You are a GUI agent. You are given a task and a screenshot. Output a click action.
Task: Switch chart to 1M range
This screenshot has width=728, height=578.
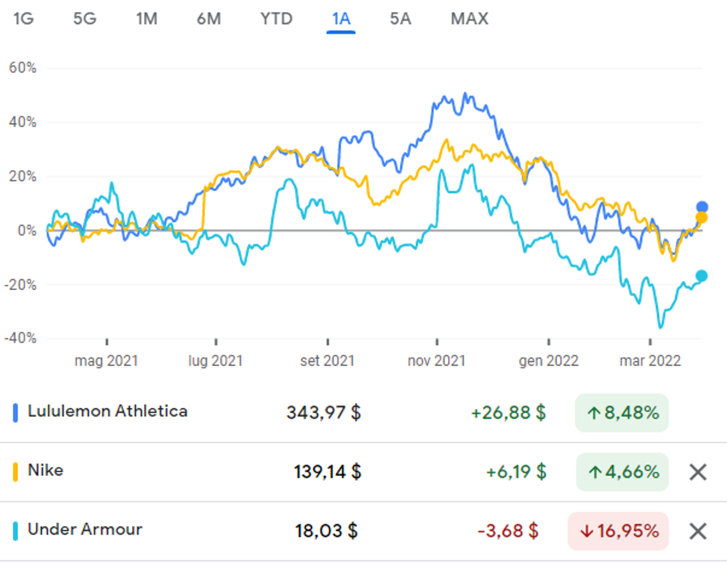pyautogui.click(x=147, y=18)
